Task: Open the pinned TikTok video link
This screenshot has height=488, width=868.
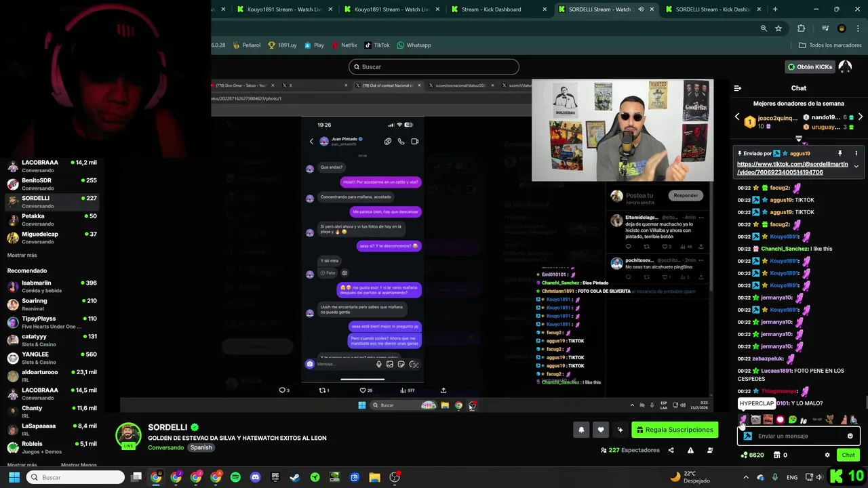Action: pos(793,168)
